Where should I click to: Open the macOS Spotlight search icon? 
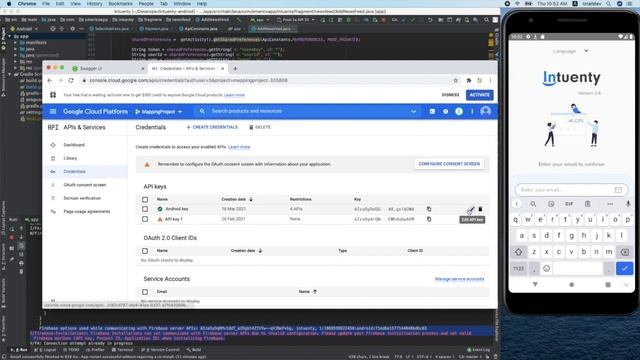pyautogui.click(x=609, y=4)
